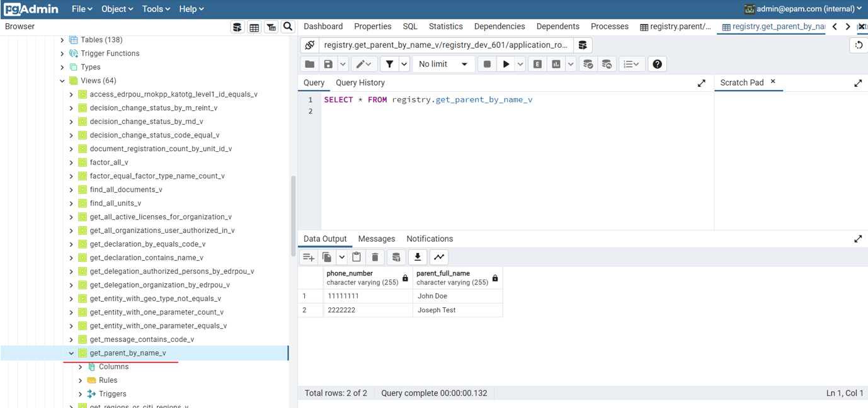Click the Open File folder icon
Screen dimensions: 868x408
pos(310,64)
